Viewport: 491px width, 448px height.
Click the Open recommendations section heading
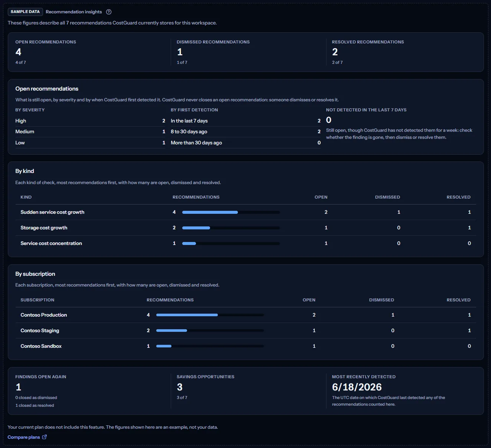click(47, 89)
